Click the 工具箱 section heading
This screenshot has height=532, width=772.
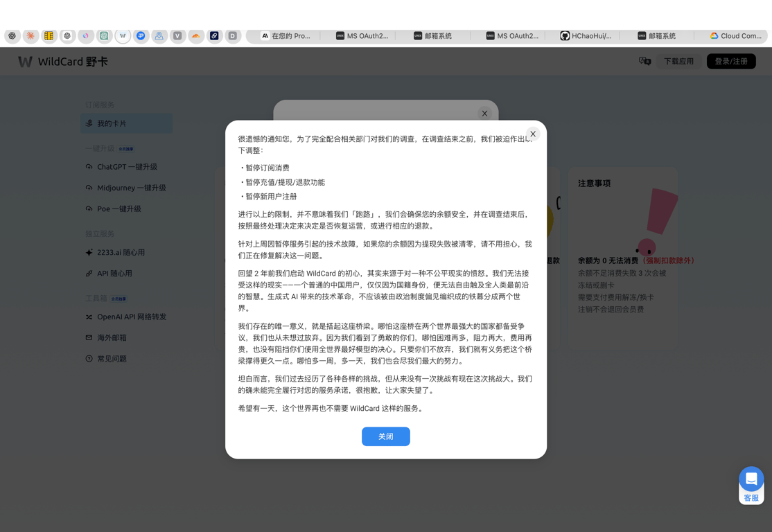pos(96,299)
